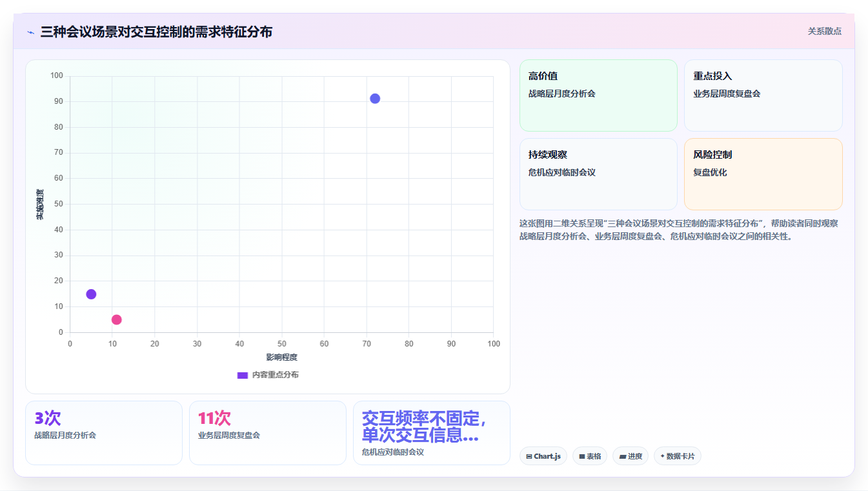Click the 业务层周度复盘会 label under 11次
Screen dimensions: 868x491
pos(229,436)
